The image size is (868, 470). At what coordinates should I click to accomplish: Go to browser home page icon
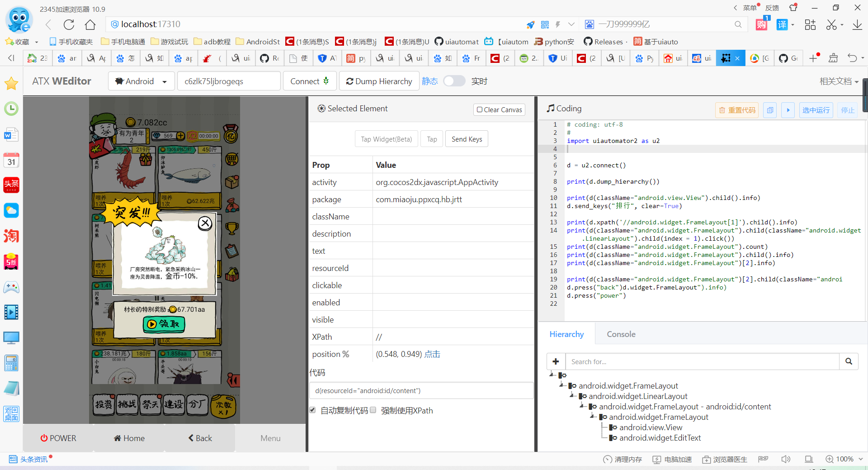click(90, 24)
